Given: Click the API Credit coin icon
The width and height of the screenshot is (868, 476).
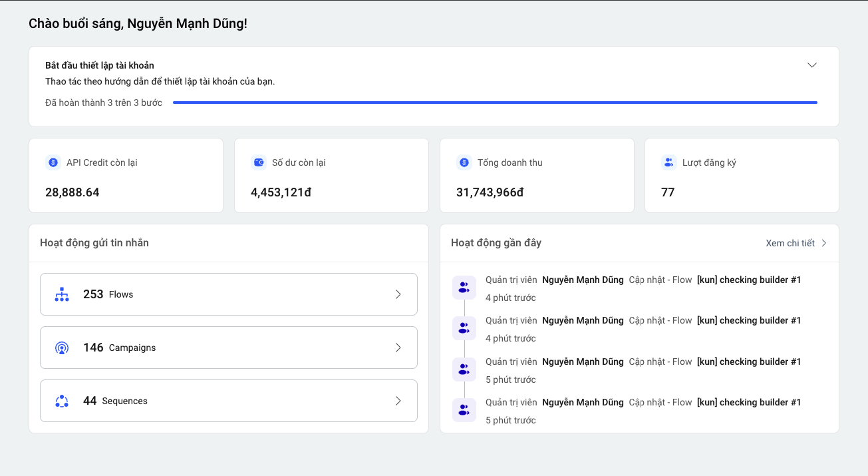Looking at the screenshot, I should click(x=53, y=162).
